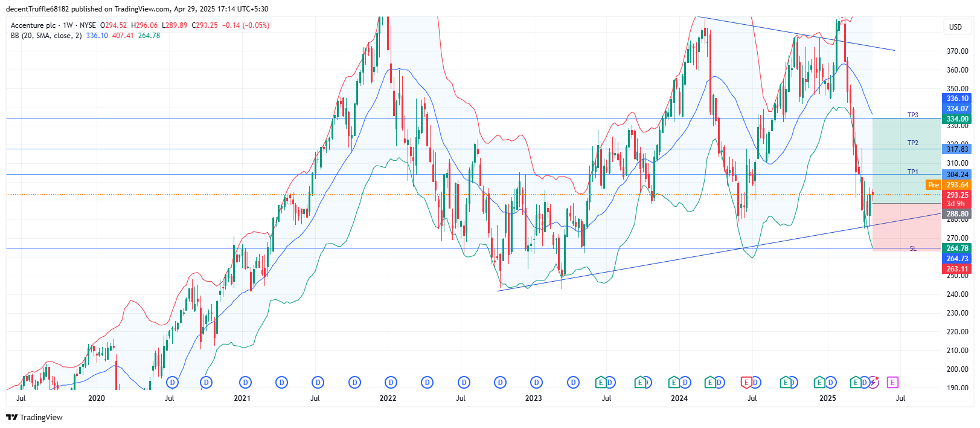The image size is (980, 428).
Task: Select the TP3 line label
Action: [x=912, y=115]
